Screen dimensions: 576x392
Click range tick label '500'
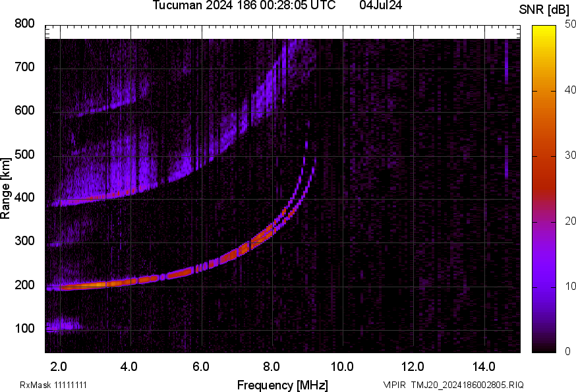click(x=24, y=154)
